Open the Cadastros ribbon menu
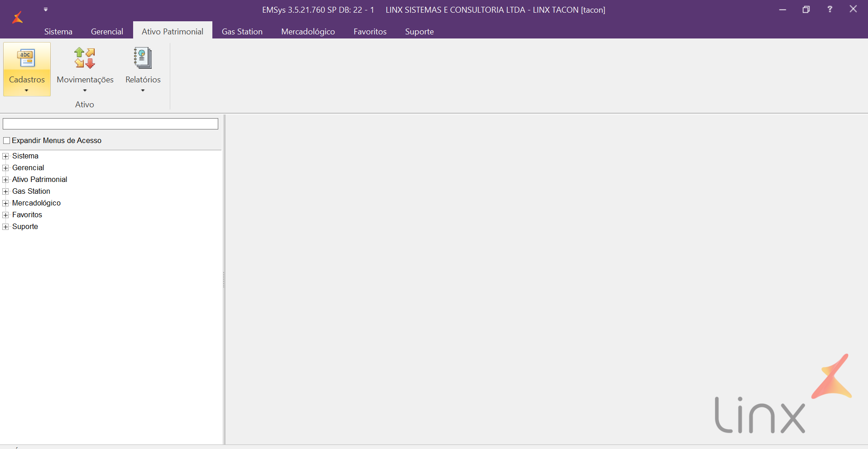 [27, 69]
